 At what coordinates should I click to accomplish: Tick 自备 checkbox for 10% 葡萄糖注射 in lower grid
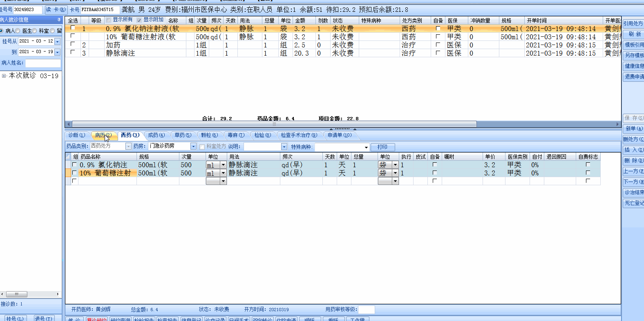pyautogui.click(x=434, y=173)
